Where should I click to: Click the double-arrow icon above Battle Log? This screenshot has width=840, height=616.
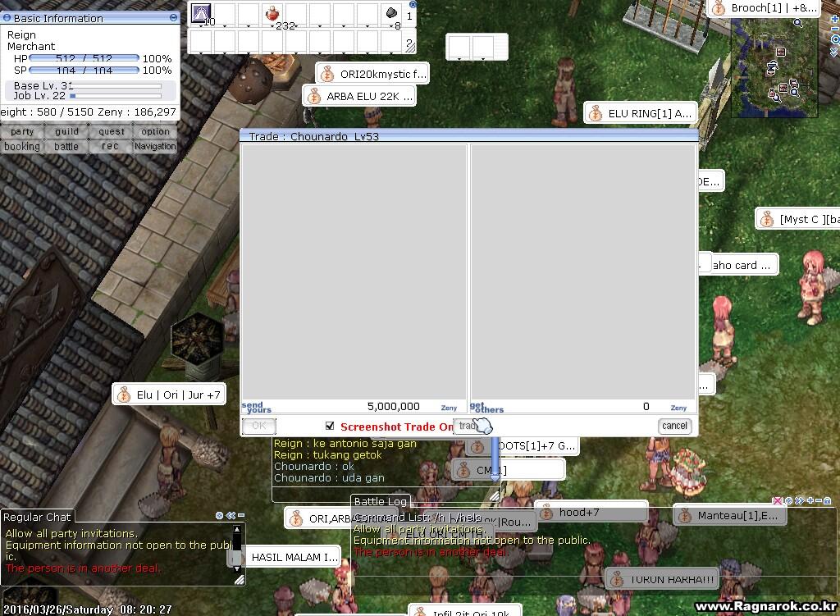799,501
